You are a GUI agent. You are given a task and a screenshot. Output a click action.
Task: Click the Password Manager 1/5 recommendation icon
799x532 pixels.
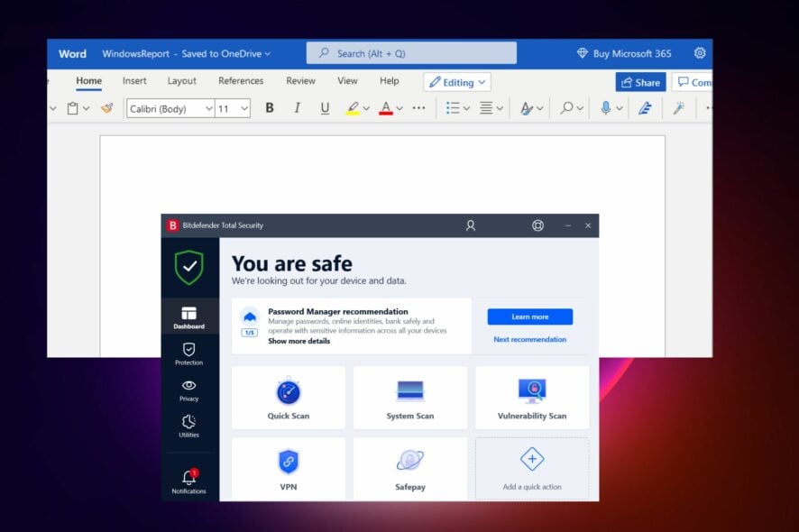point(250,323)
